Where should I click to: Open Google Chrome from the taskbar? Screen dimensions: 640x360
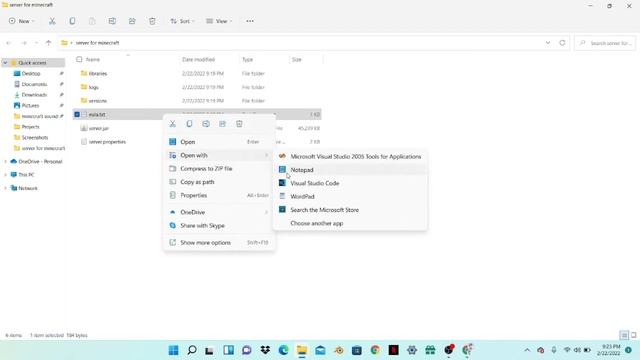375,350
